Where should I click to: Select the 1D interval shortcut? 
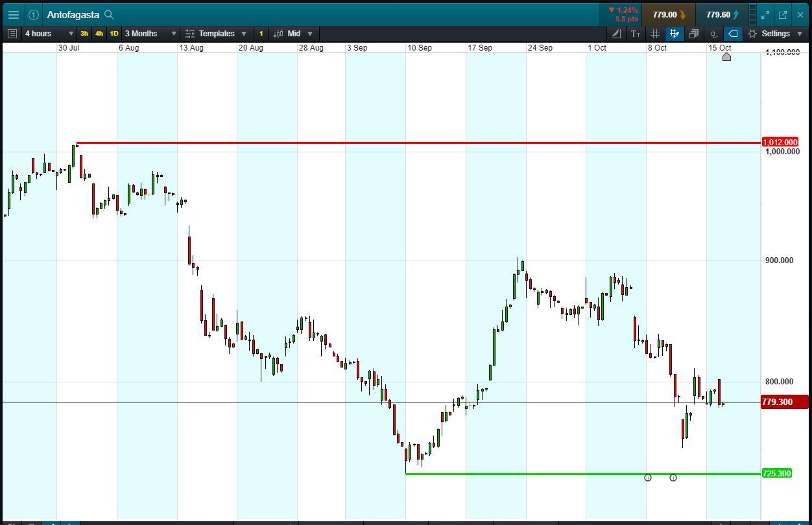coord(114,34)
